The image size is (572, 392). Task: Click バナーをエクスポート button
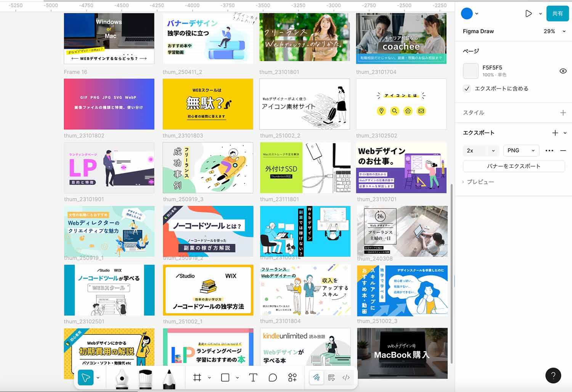pyautogui.click(x=514, y=166)
